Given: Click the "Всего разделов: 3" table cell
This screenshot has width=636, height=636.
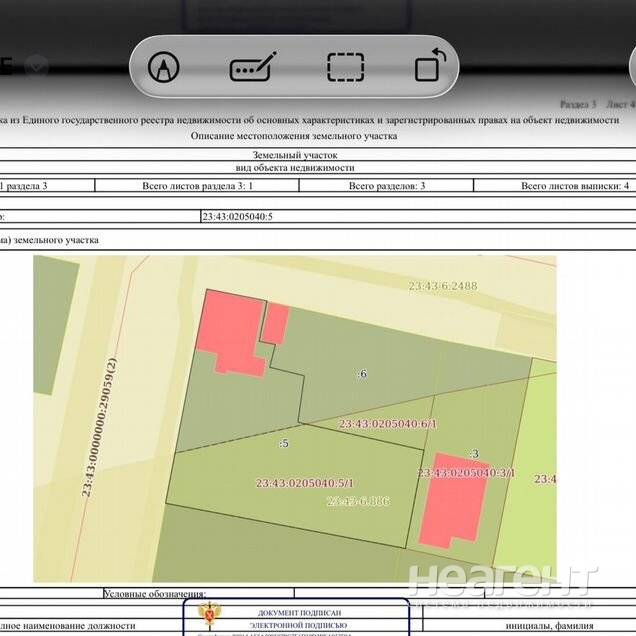Looking at the screenshot, I should (x=387, y=186).
